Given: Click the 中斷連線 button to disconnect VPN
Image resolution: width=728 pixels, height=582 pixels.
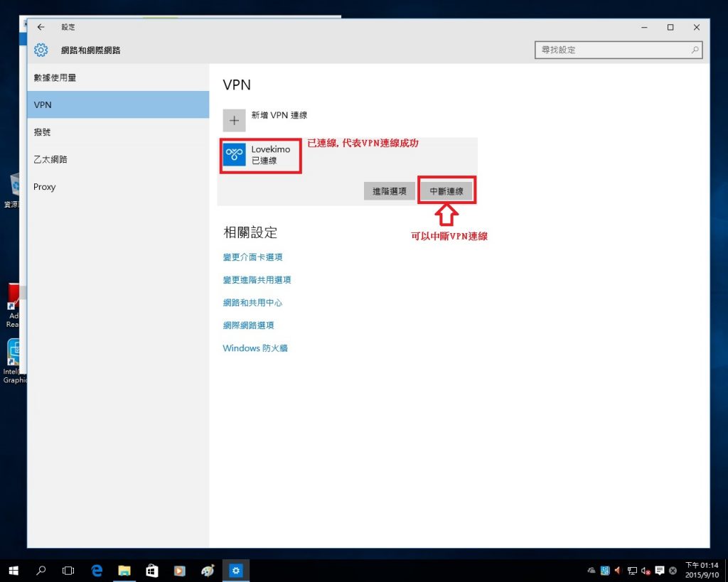Looking at the screenshot, I should (446, 190).
